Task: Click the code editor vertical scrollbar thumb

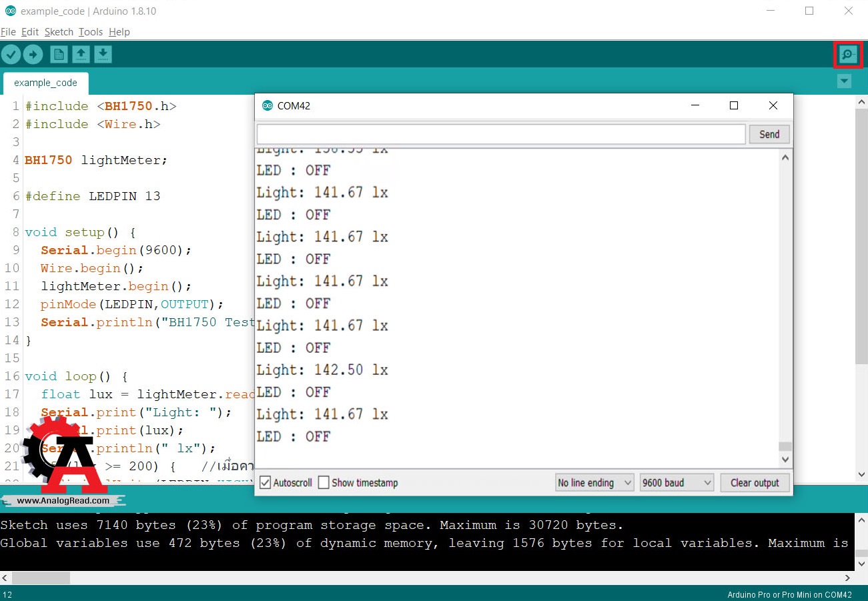Action: [x=861, y=236]
